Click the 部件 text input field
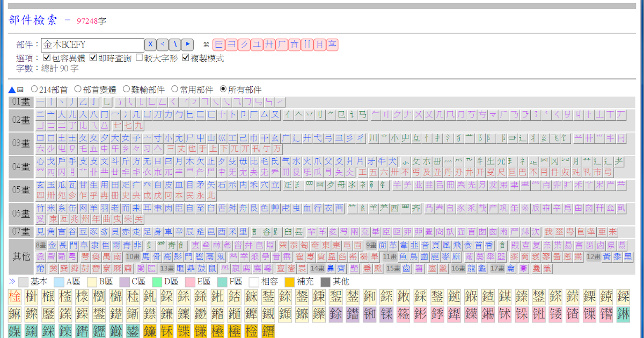This screenshot has height=338, width=644. pyautogui.click(x=92, y=45)
